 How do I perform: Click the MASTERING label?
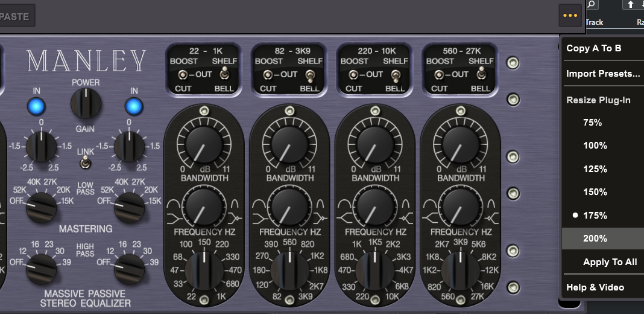tap(86, 229)
